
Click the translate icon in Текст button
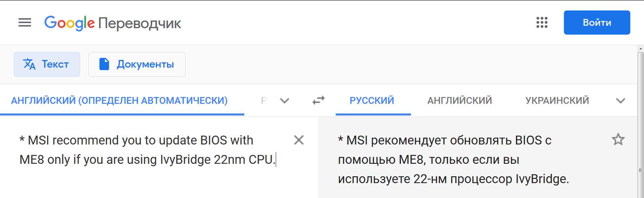click(29, 64)
